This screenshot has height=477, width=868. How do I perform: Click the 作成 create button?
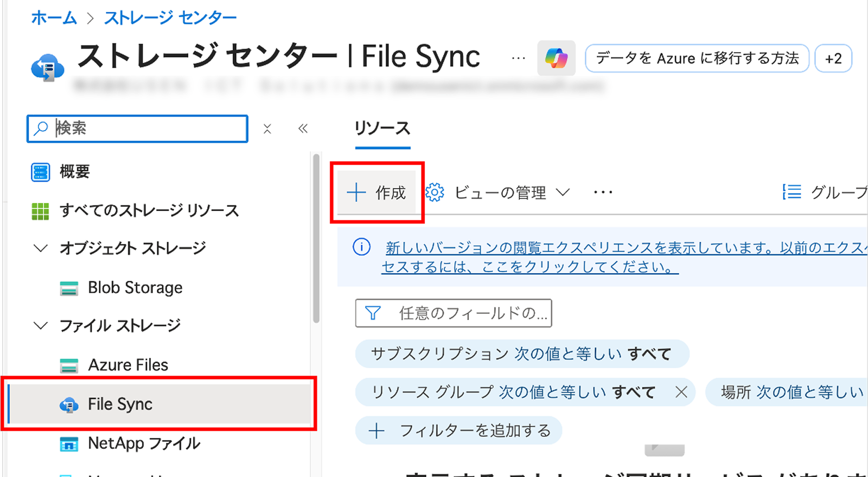click(377, 192)
